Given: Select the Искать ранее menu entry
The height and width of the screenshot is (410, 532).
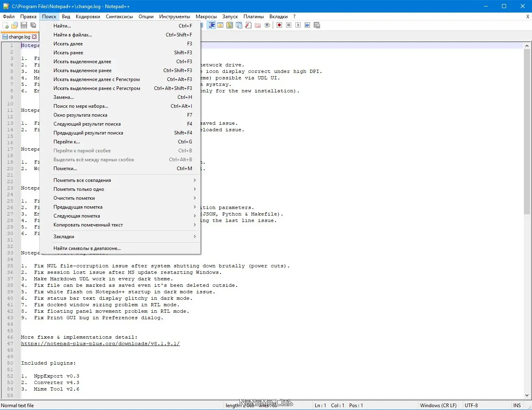Looking at the screenshot, I should [x=120, y=53].
